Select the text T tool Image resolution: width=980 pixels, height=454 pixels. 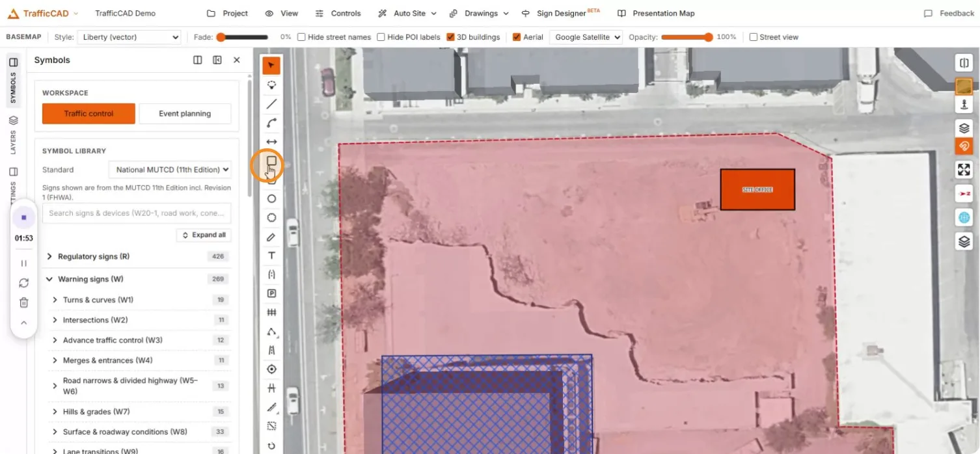click(x=271, y=256)
